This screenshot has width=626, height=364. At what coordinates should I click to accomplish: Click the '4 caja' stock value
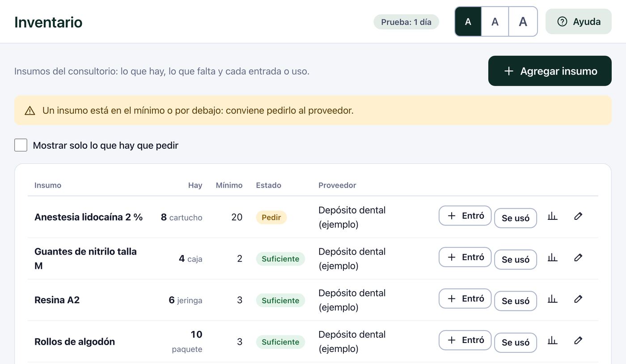coord(190,259)
